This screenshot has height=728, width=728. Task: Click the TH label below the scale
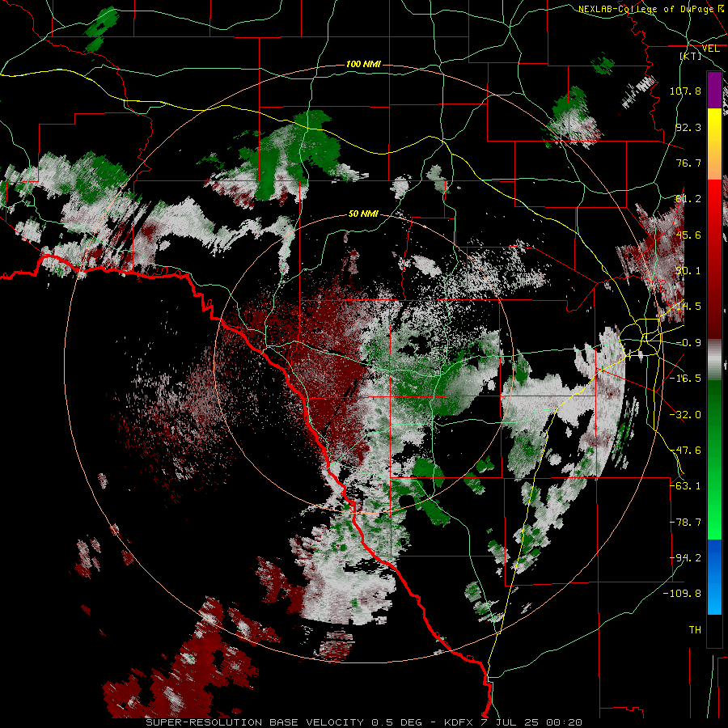pos(695,630)
